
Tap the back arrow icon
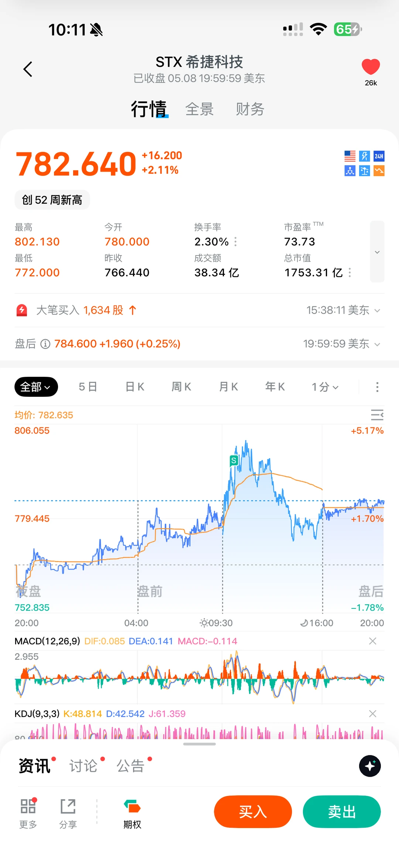coord(28,69)
